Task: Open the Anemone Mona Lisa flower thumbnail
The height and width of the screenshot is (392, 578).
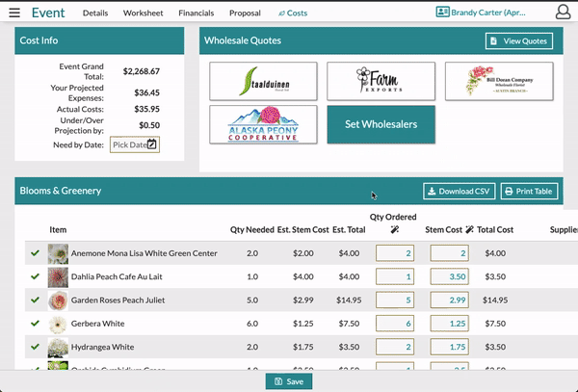Action: tap(58, 253)
